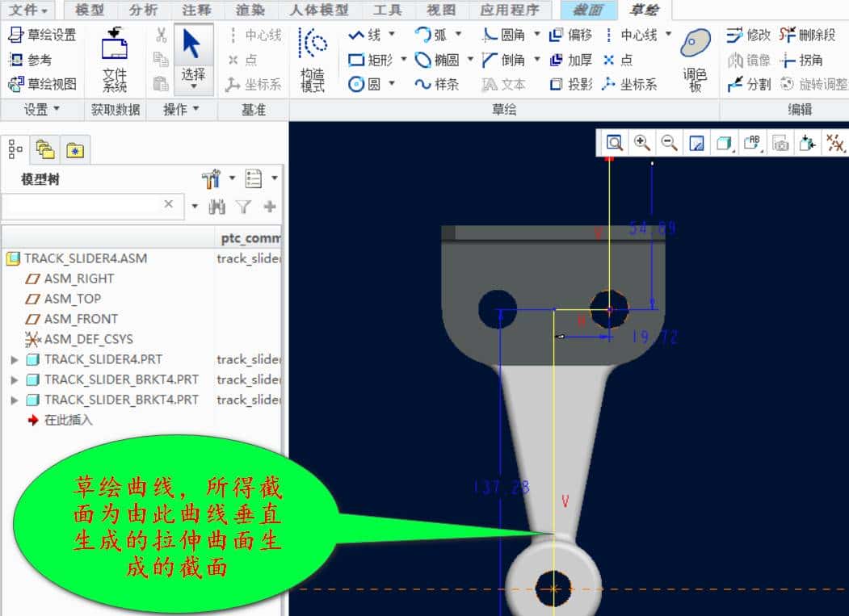The image size is (849, 616).
Task: Open the 文件 menu
Action: click(23, 10)
